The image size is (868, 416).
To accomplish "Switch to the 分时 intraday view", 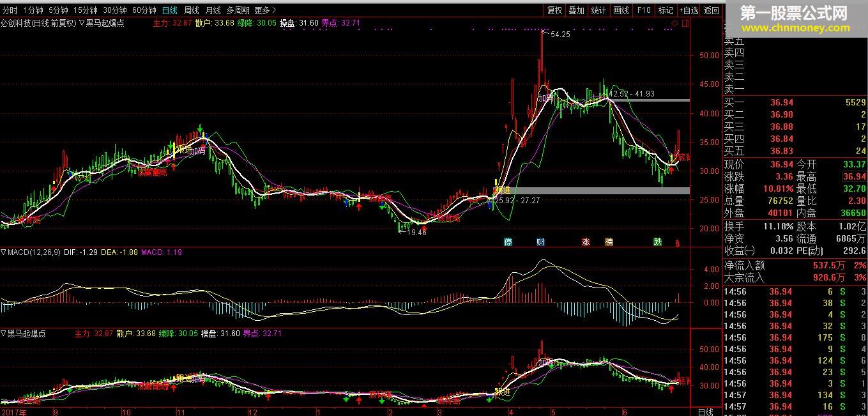I will (10, 10).
